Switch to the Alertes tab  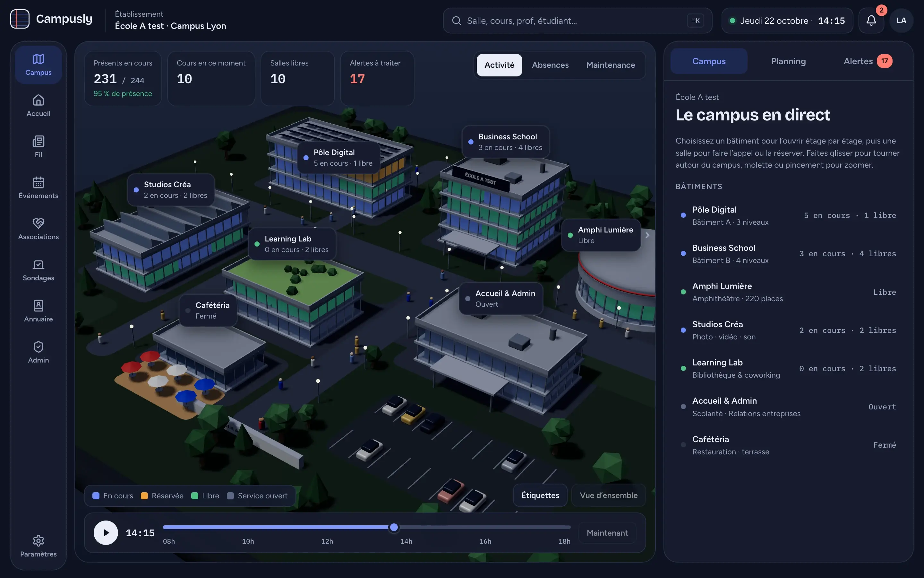click(x=868, y=61)
